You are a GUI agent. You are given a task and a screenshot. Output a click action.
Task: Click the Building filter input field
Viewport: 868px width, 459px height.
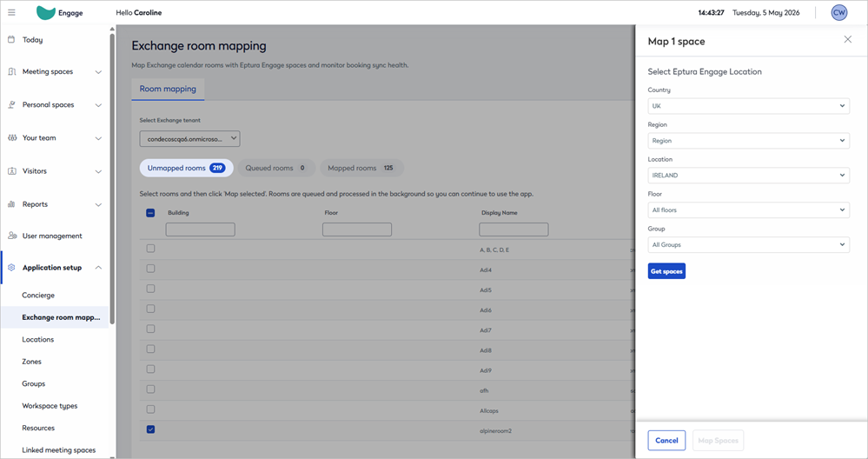[x=201, y=229]
